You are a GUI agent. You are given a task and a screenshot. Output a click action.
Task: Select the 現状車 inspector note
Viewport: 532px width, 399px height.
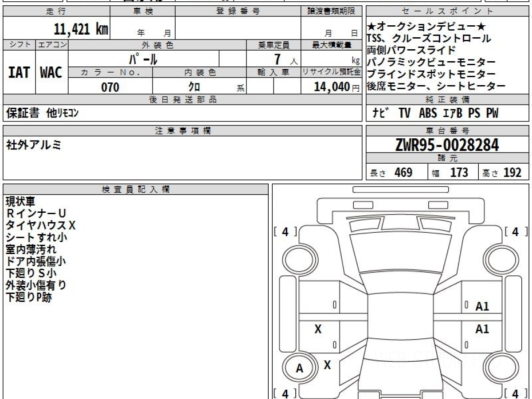(20, 202)
